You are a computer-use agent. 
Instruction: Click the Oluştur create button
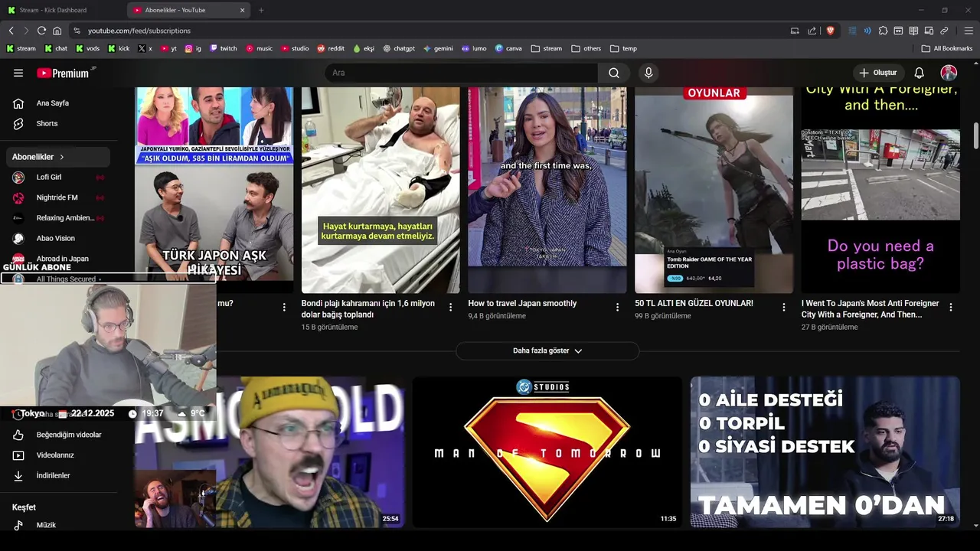click(878, 73)
